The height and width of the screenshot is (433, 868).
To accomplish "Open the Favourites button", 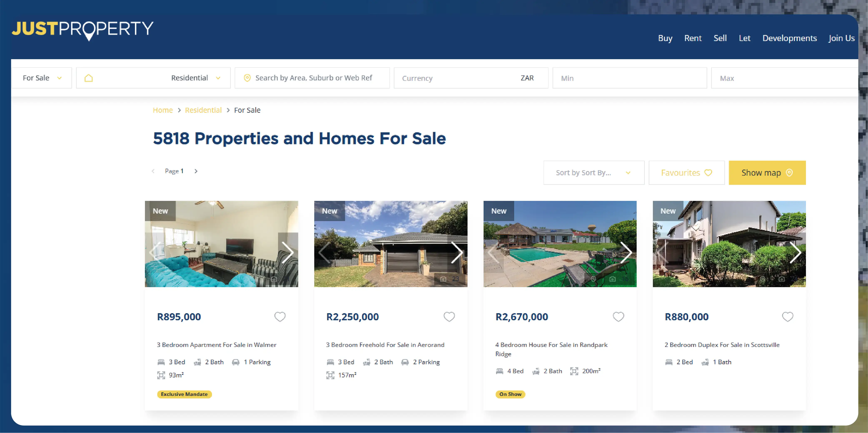I will tap(687, 173).
